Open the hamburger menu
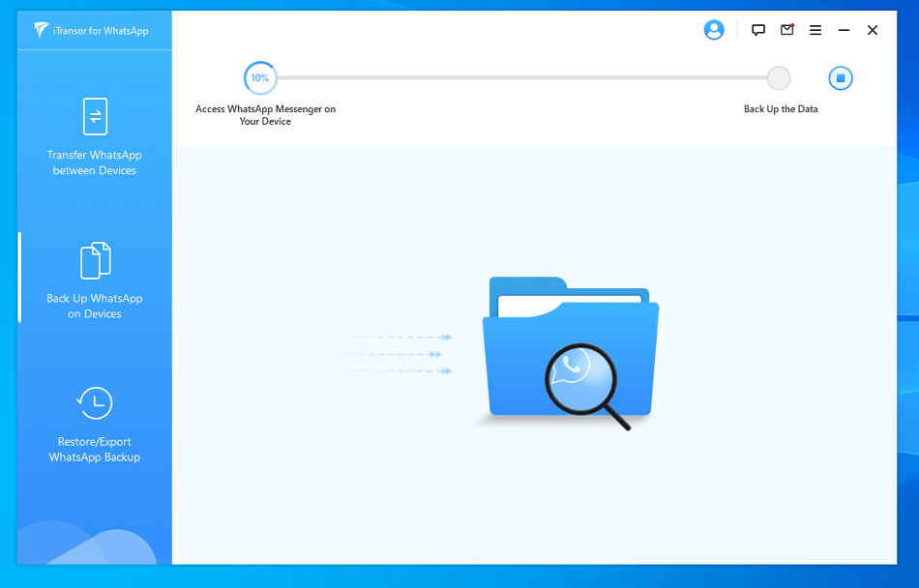919x588 pixels. point(815,30)
